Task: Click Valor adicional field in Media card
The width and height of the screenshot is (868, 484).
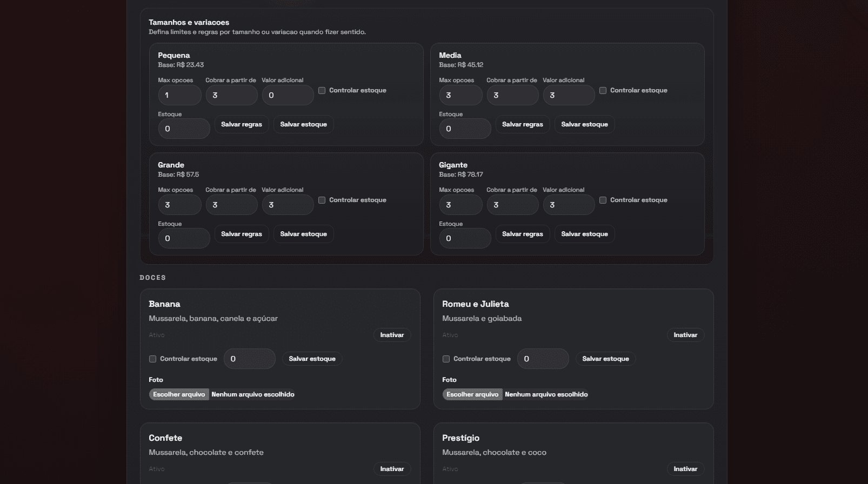Action: (x=569, y=96)
